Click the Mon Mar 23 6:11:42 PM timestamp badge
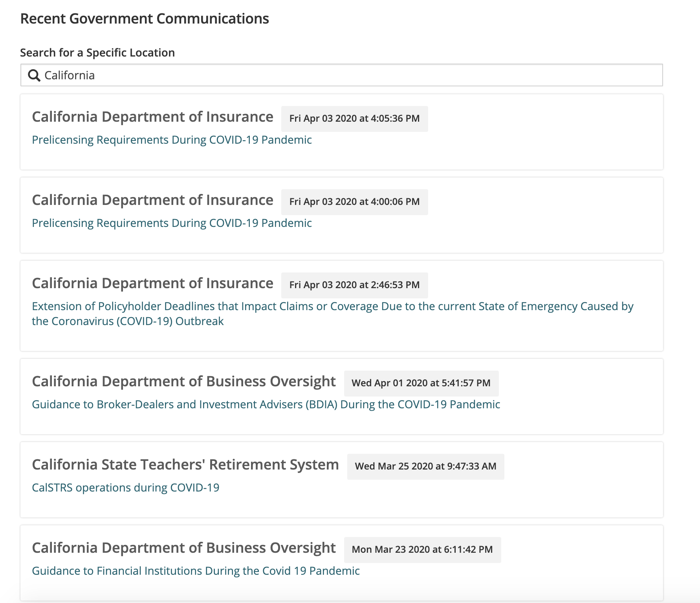 [x=422, y=550]
